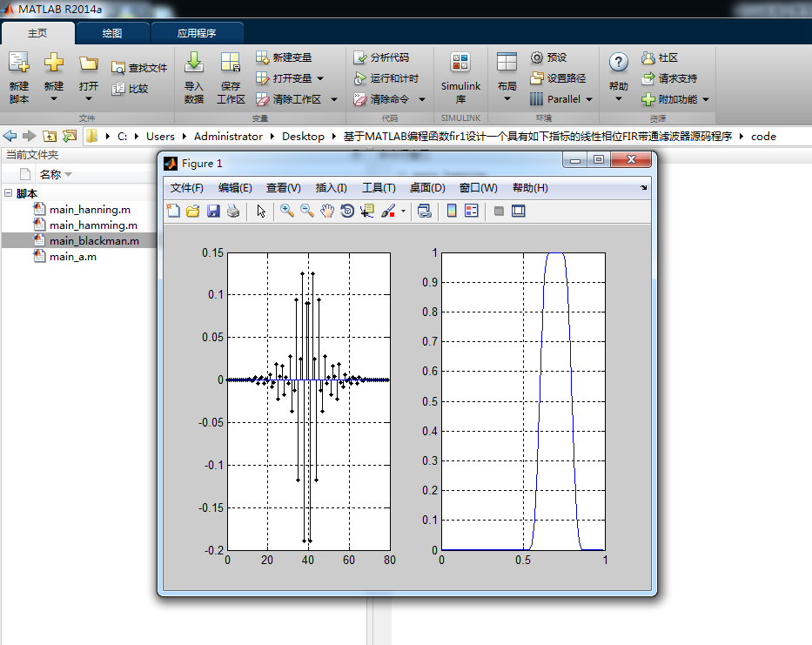
Task: Open Window (窗口) menu in Figure 1
Action: tap(478, 187)
